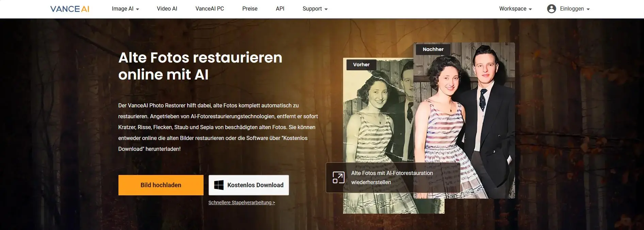This screenshot has height=230, width=644.
Task: Open the API menu item
Action: click(280, 9)
